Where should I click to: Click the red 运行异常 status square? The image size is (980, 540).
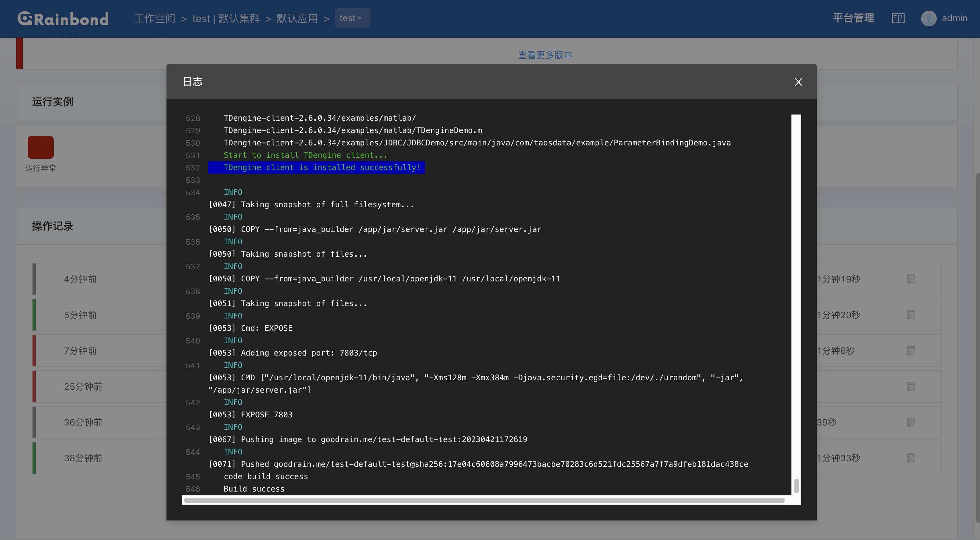pos(40,147)
